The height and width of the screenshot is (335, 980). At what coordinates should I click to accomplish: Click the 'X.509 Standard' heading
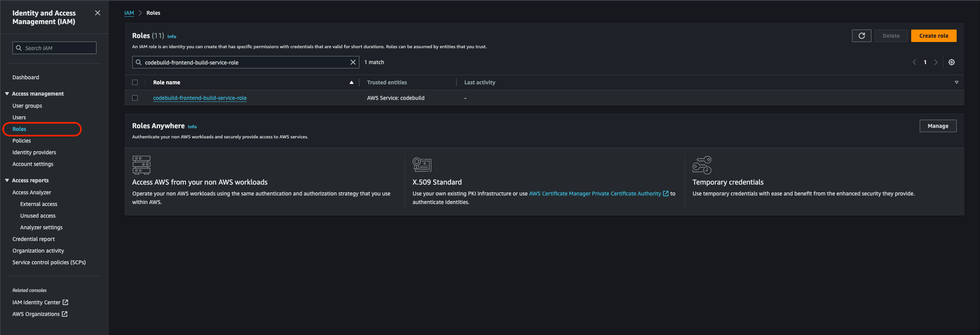click(437, 182)
